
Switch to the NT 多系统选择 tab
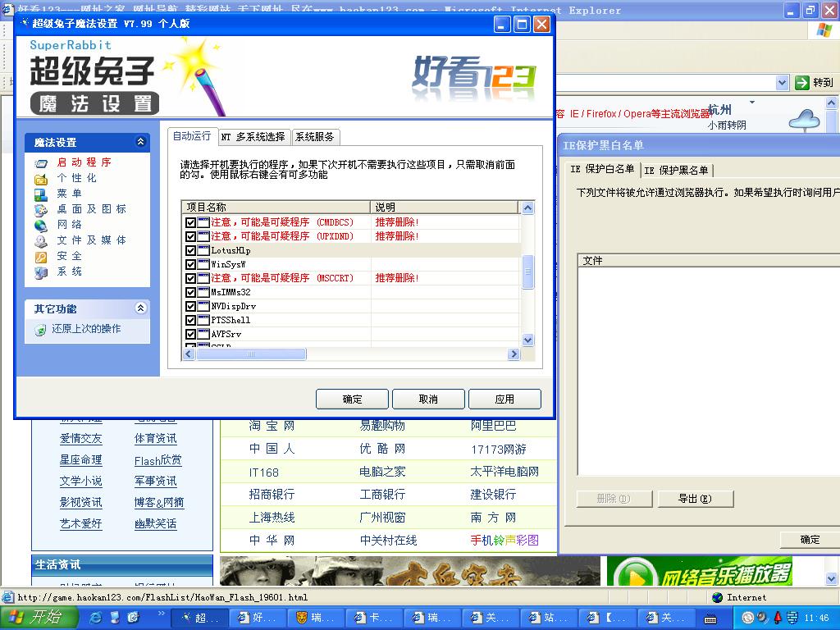(x=253, y=137)
